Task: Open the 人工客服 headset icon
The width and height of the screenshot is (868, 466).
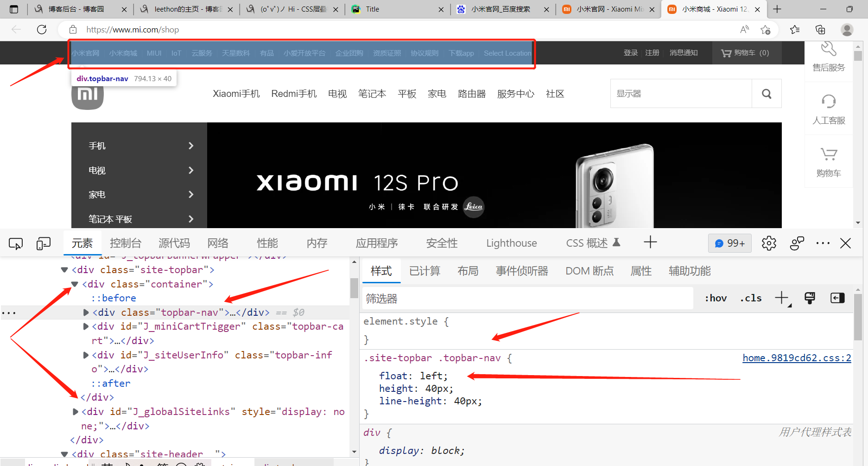Action: point(829,109)
